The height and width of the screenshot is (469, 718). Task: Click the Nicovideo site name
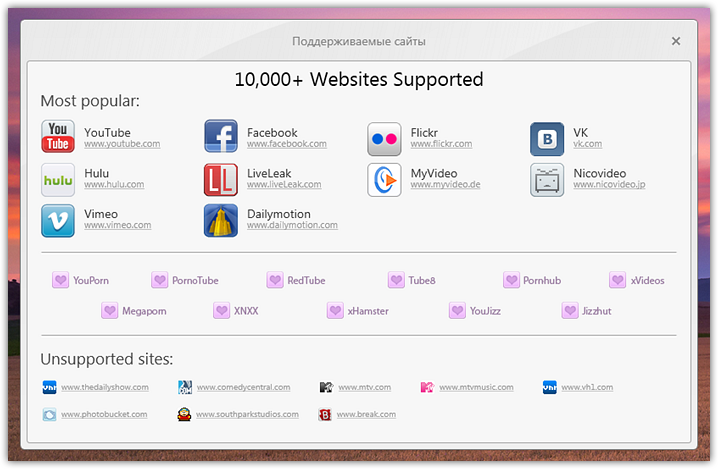point(600,173)
